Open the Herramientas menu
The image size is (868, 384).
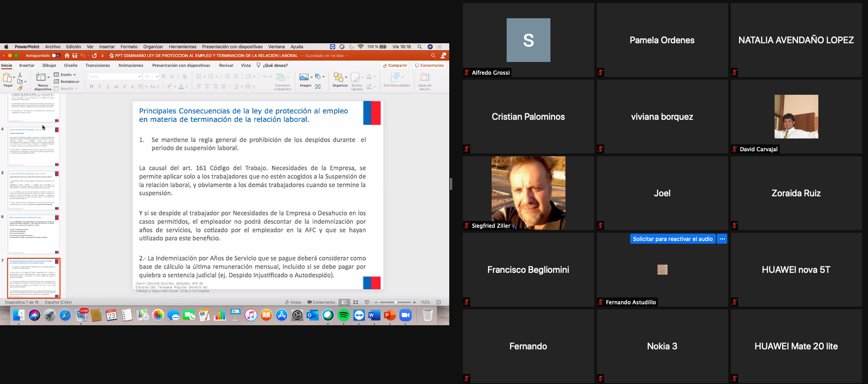coord(182,47)
